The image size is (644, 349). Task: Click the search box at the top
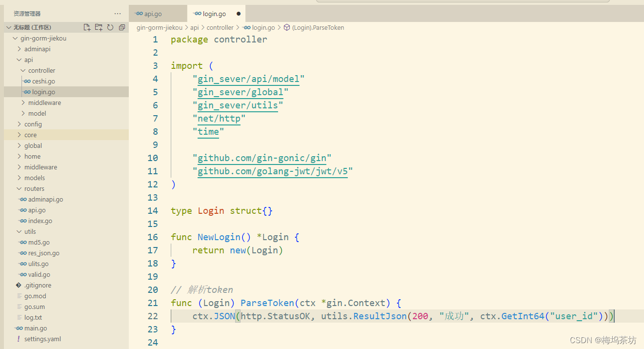(x=463, y=2)
